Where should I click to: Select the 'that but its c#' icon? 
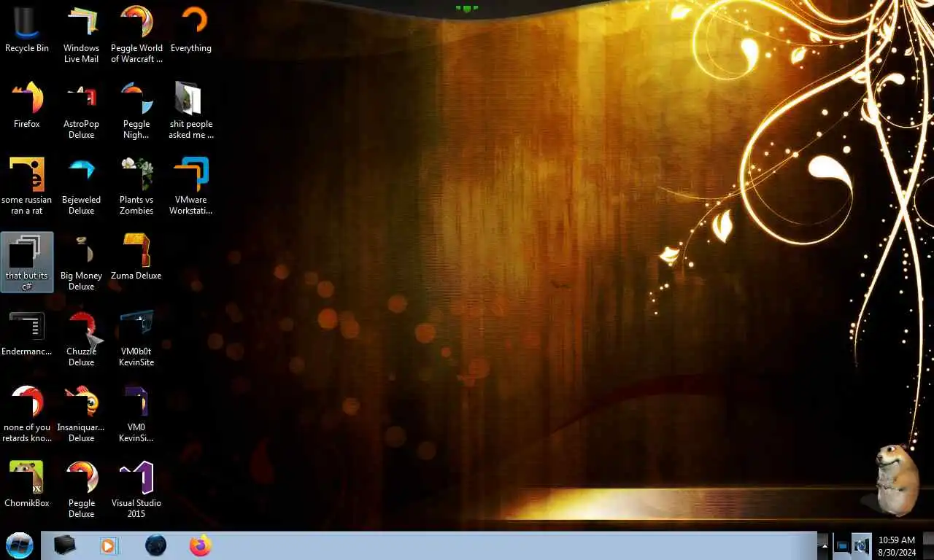coord(27,262)
